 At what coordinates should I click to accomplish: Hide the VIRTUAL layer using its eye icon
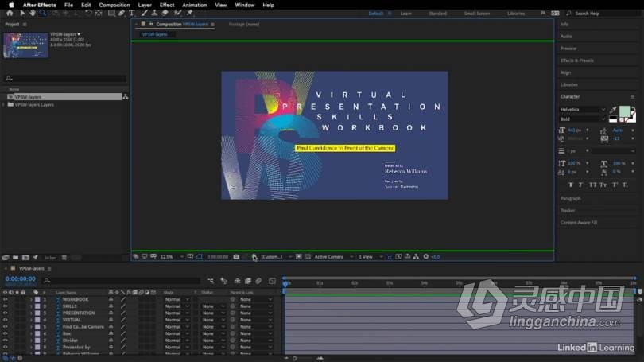pos(6,320)
